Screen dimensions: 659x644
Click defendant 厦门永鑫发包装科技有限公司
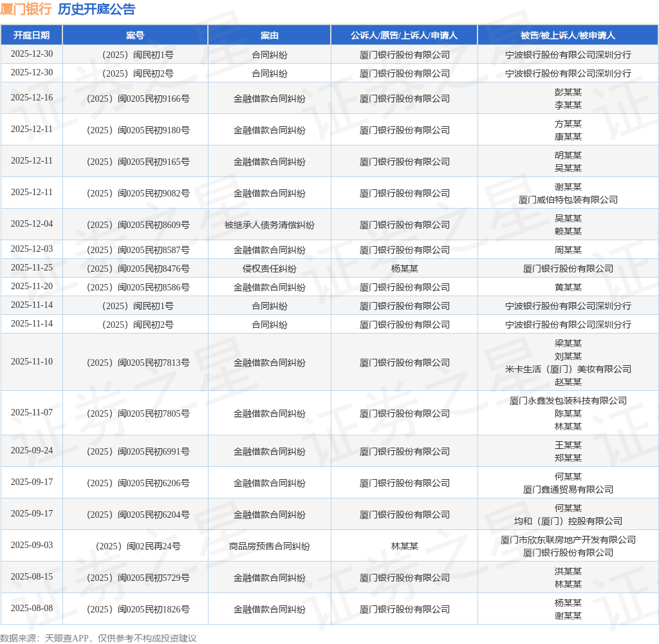click(568, 401)
